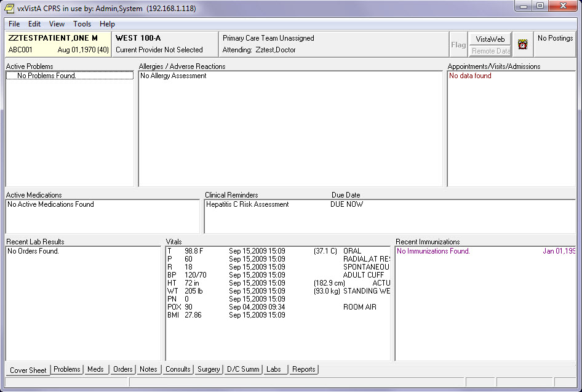Click the Primary Care Team Unassigned panel
This screenshot has width=582, height=392.
click(333, 44)
